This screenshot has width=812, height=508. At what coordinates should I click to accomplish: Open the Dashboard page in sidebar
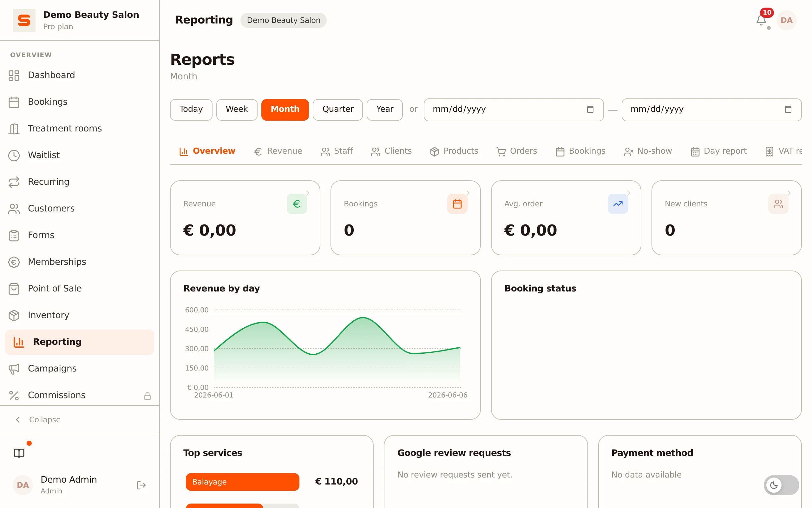[x=80, y=75]
